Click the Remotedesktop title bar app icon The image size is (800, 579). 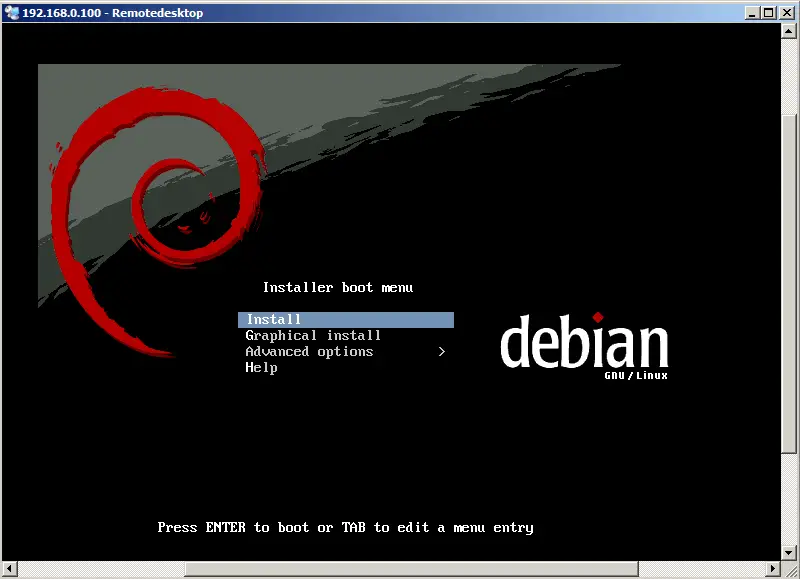(11, 12)
